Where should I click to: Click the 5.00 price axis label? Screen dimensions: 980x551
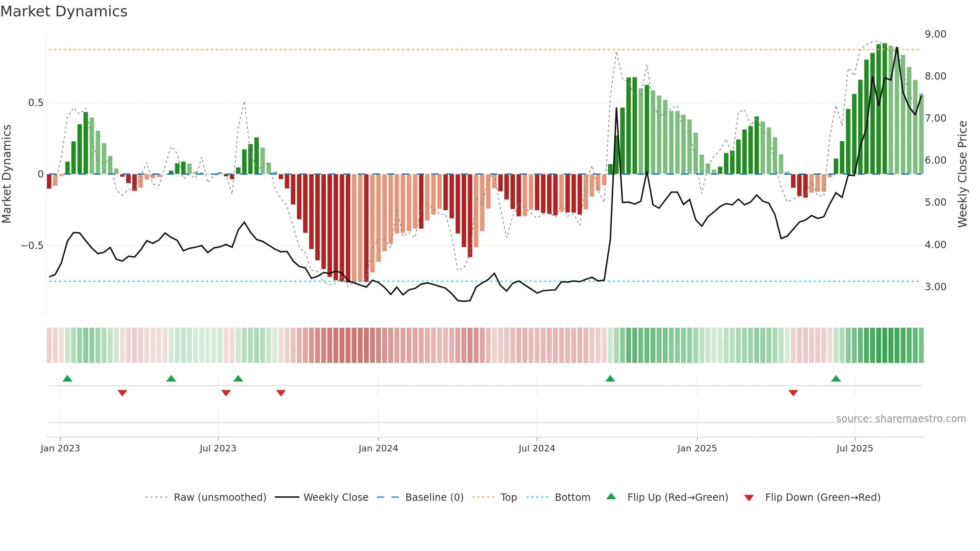[935, 202]
